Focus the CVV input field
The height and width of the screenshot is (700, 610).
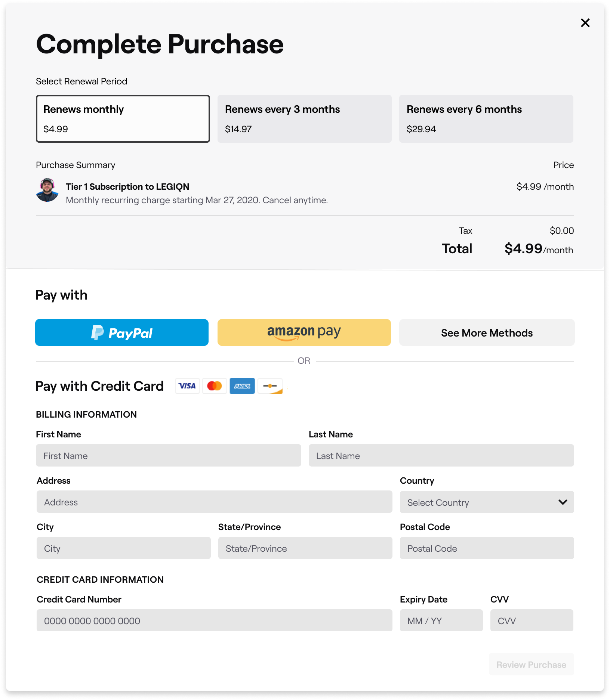point(532,621)
